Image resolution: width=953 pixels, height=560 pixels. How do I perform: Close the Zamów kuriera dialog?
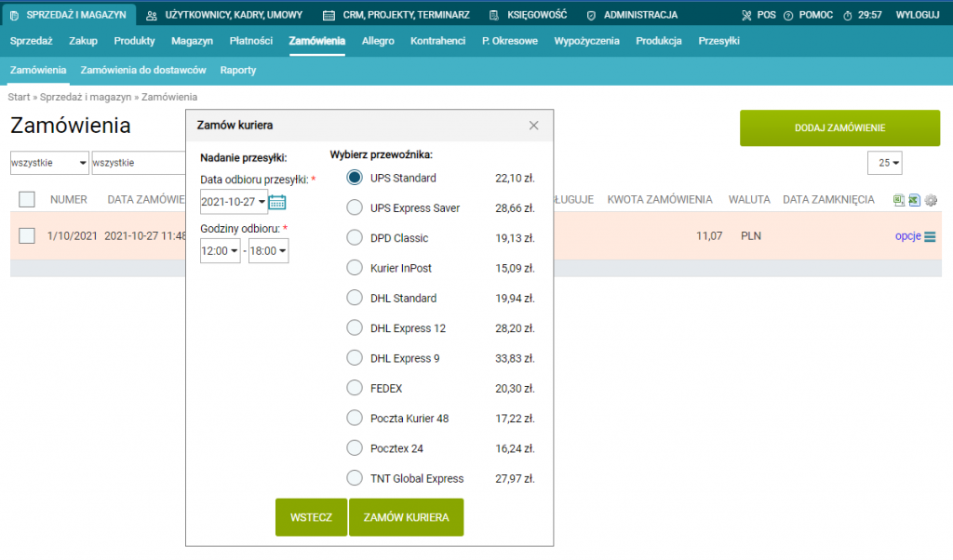click(x=534, y=125)
